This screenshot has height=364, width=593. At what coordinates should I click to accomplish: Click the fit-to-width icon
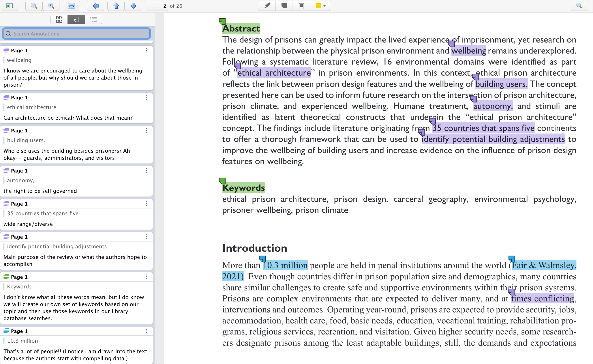71,6
